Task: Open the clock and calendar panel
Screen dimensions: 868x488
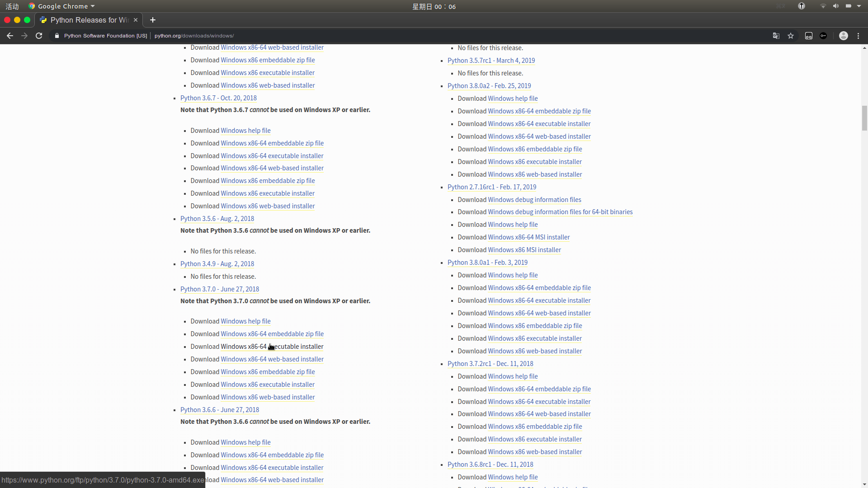Action: 434,6
